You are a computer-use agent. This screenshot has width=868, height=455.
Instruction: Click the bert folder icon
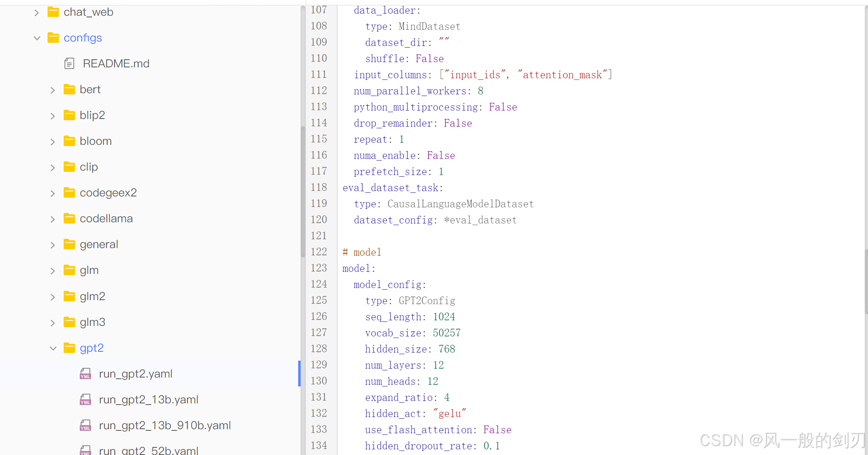click(69, 90)
